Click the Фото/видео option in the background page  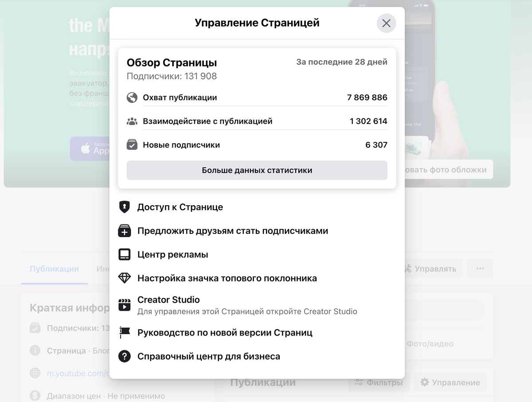(430, 343)
